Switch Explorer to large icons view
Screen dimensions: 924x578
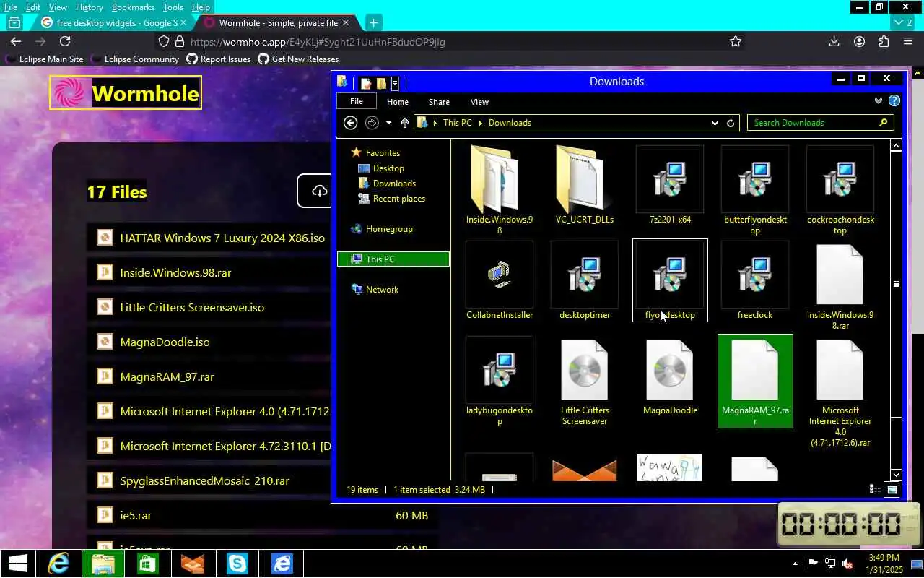(892, 490)
